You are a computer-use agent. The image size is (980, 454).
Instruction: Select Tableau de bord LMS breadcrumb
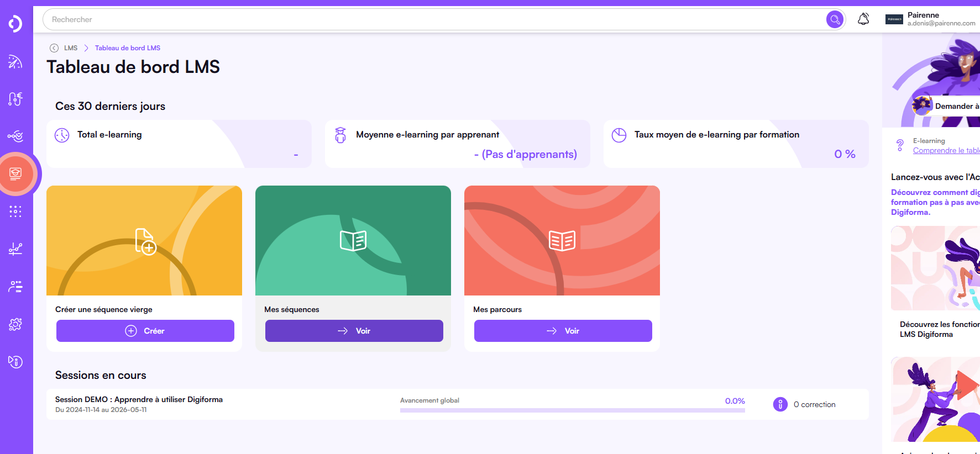[x=128, y=48]
